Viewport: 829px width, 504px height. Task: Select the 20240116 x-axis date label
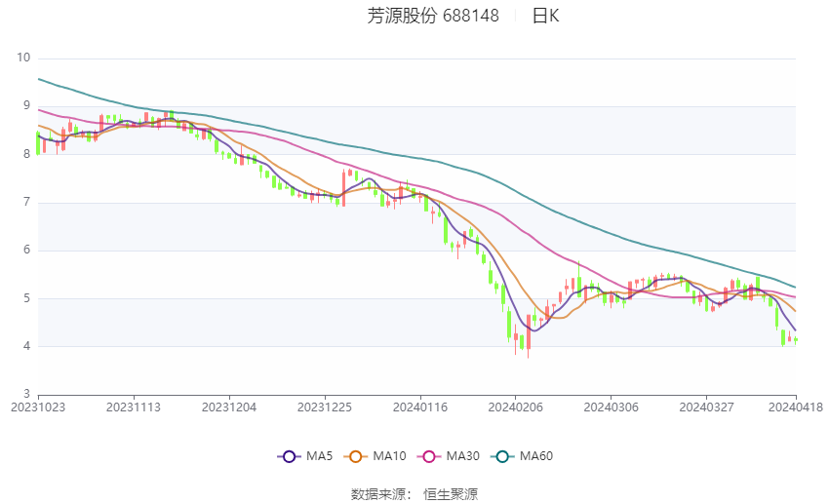coord(420,407)
